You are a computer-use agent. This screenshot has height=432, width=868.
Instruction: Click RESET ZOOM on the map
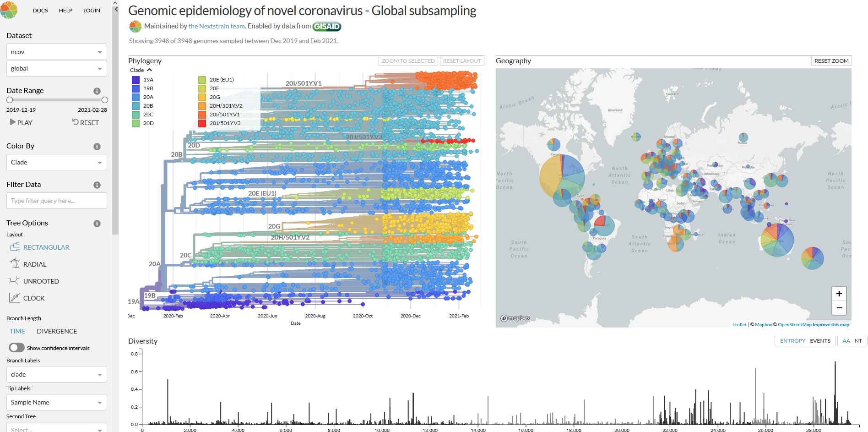click(x=831, y=60)
